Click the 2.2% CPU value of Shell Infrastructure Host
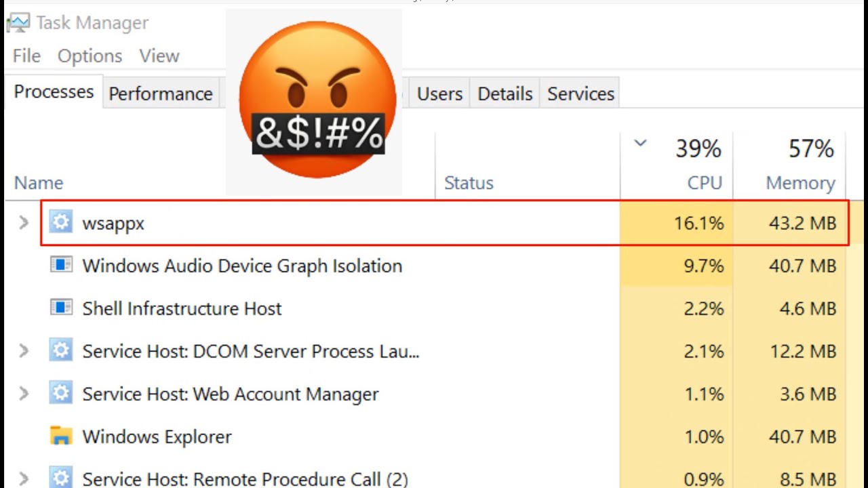Screen dimensions: 868x488 click(x=703, y=308)
